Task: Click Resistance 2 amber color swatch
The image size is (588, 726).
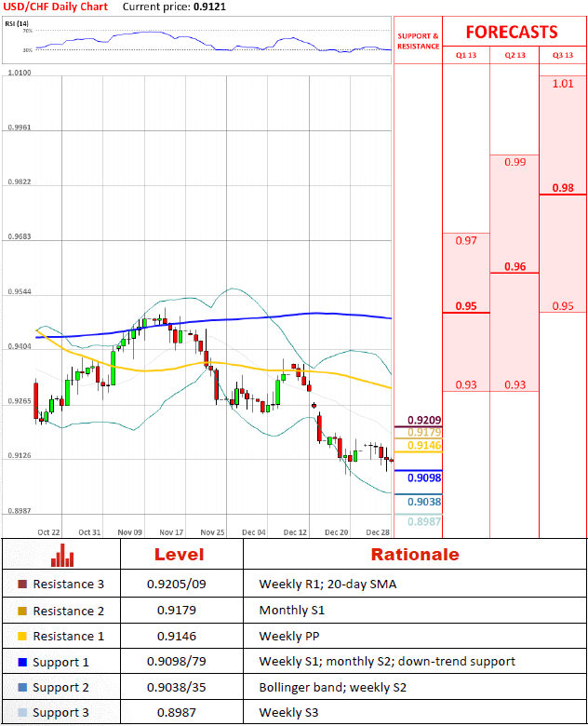Action: coord(22,611)
